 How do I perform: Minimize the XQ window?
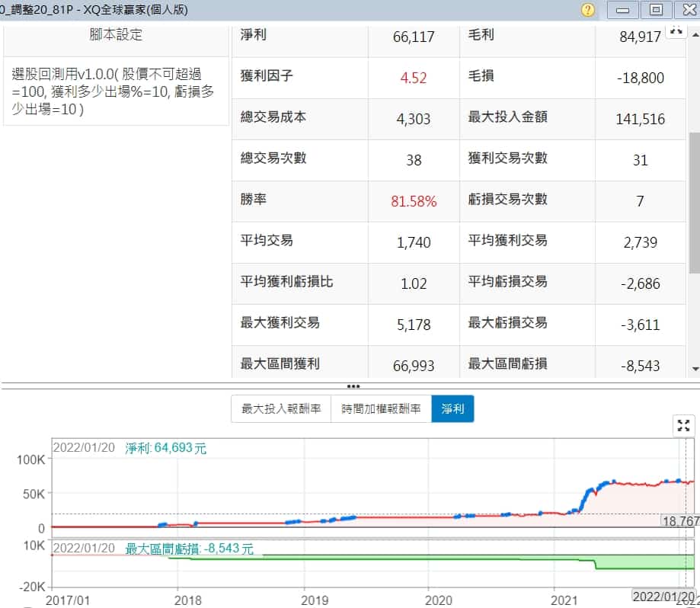pos(624,10)
